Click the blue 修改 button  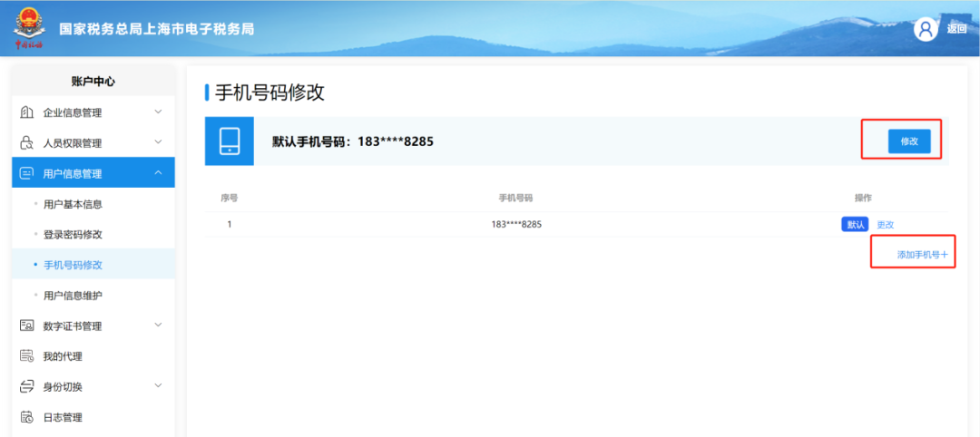click(x=909, y=141)
